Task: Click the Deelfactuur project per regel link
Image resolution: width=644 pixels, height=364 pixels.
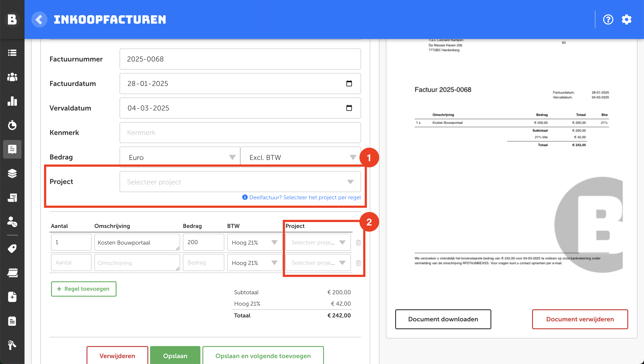Action: point(305,197)
